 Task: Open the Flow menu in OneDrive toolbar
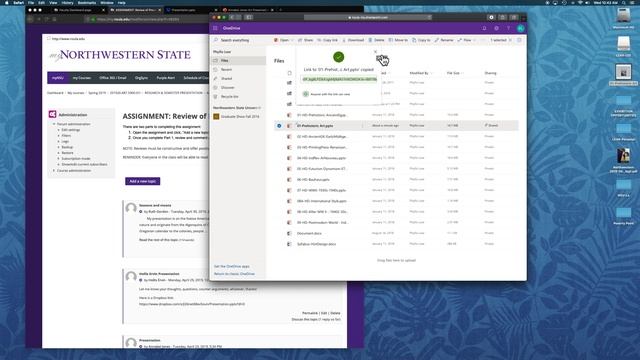tap(466, 40)
